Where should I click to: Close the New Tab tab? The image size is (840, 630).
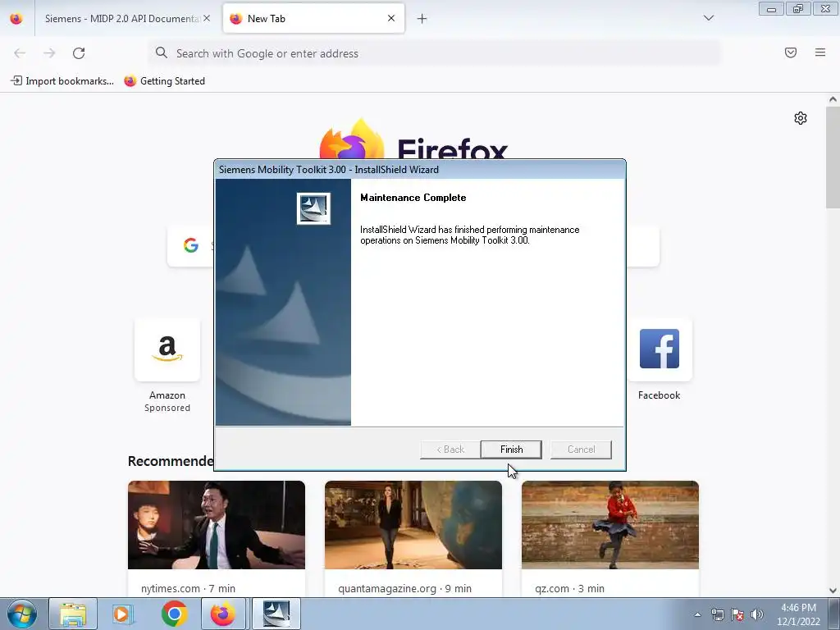pyautogui.click(x=391, y=18)
